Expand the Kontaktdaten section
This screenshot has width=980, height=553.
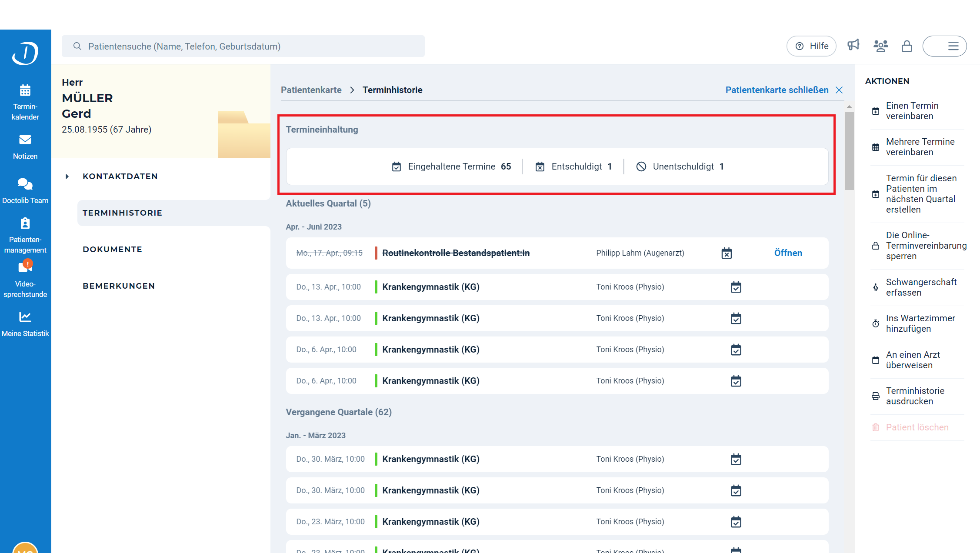pyautogui.click(x=120, y=176)
